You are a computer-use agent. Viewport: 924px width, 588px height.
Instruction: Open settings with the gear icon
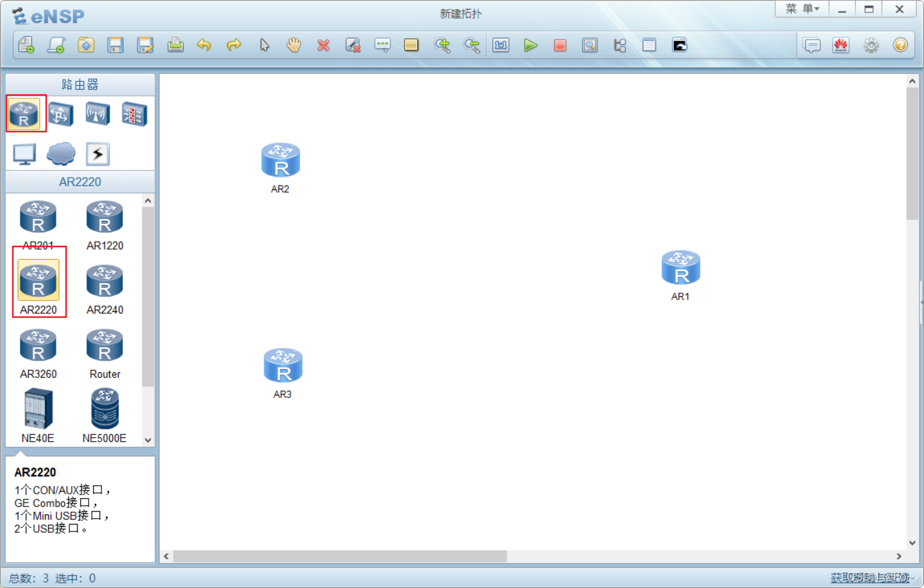coord(871,45)
